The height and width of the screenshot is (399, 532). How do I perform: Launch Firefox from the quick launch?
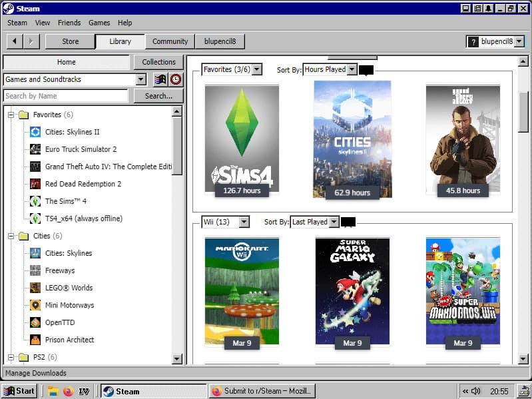pos(68,391)
